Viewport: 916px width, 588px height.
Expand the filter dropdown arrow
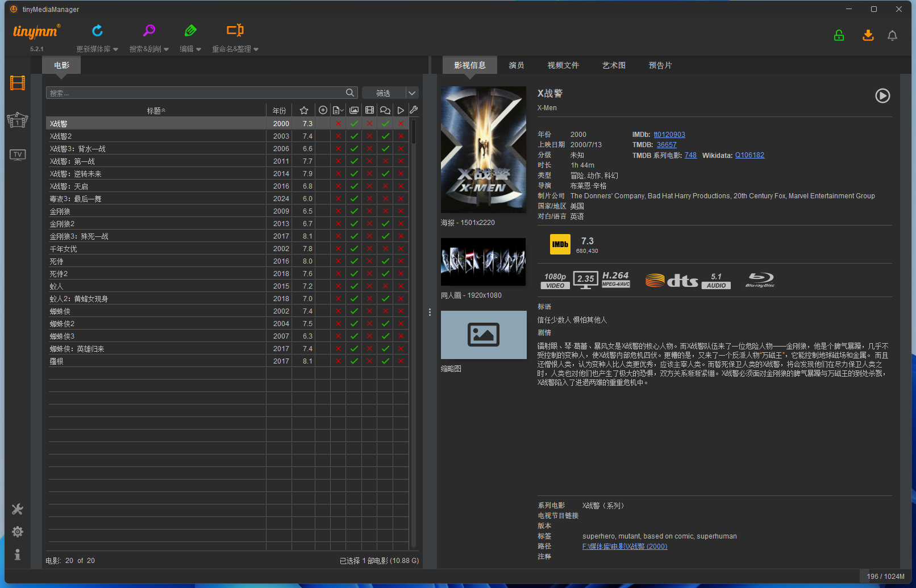click(x=413, y=93)
